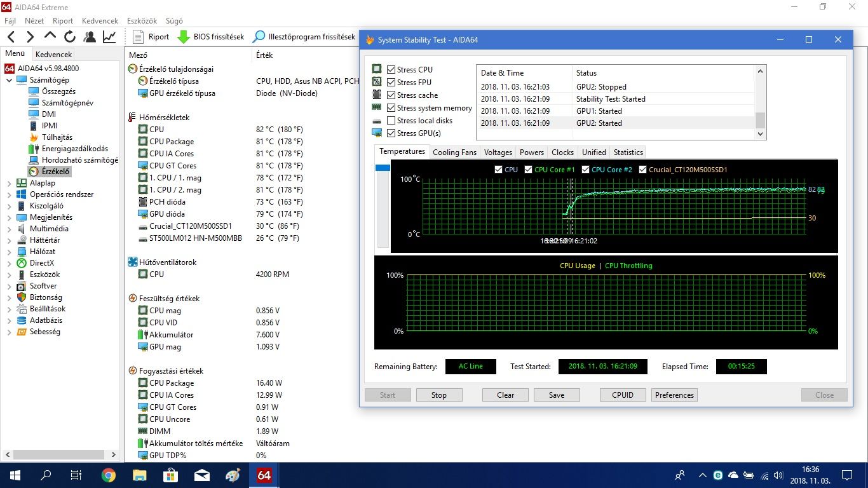The height and width of the screenshot is (488, 868).
Task: Switch to the Voltages tab
Action: (x=498, y=152)
